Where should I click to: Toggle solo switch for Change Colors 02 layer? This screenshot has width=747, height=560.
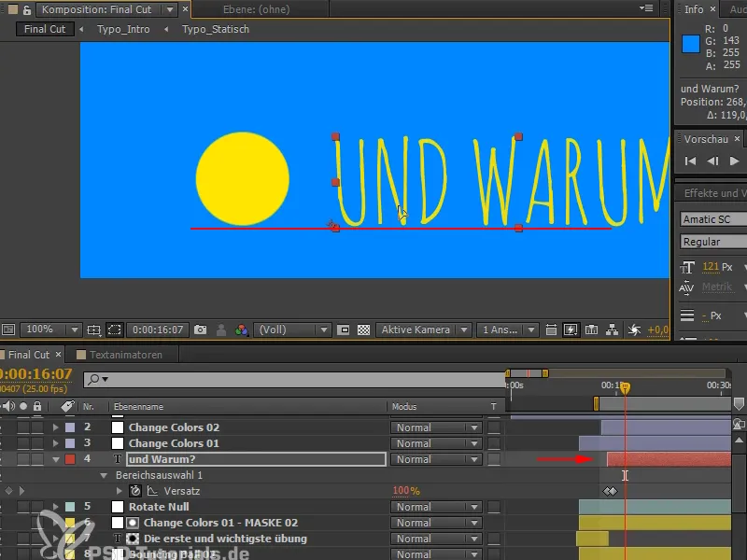tap(22, 427)
